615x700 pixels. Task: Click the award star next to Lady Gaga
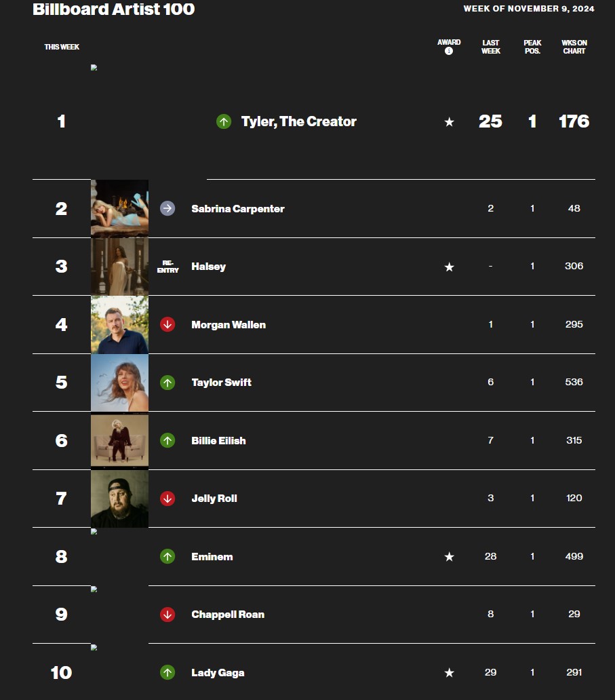(x=448, y=672)
